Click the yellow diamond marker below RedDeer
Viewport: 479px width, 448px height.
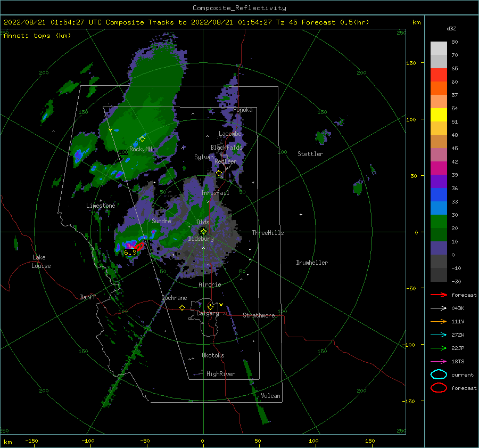219,173
